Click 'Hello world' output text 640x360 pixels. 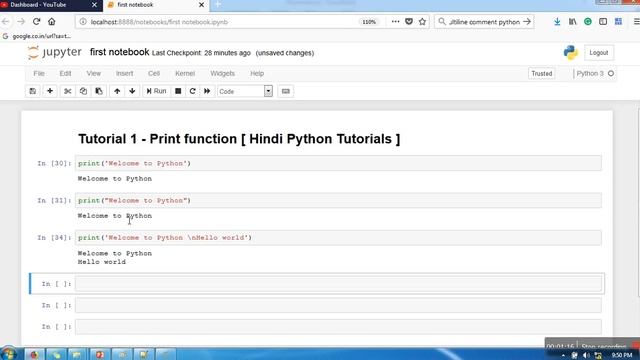[x=102, y=262]
